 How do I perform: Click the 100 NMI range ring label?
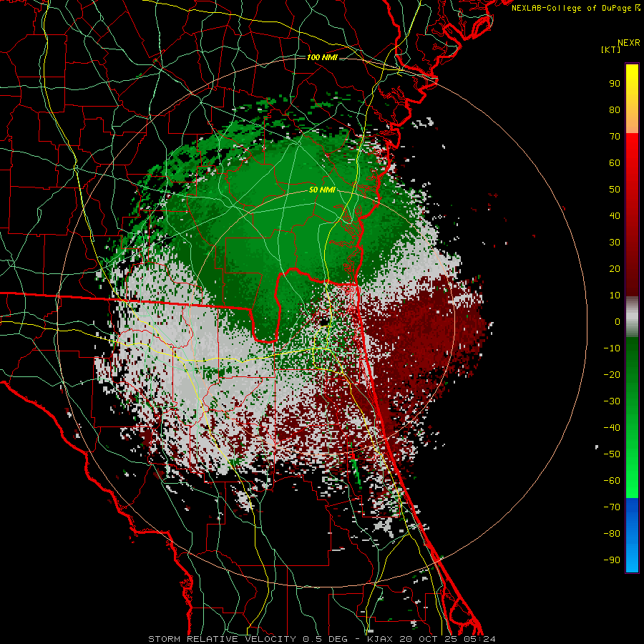(x=322, y=57)
